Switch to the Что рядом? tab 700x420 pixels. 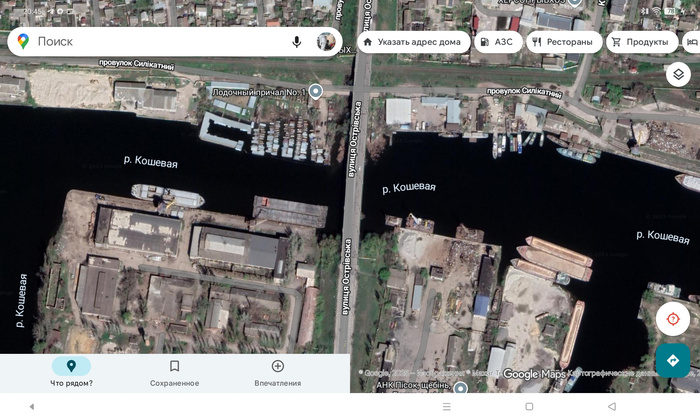[71, 373]
